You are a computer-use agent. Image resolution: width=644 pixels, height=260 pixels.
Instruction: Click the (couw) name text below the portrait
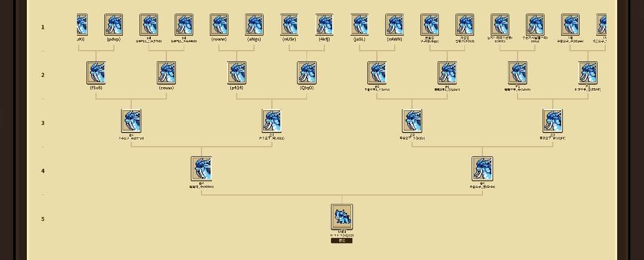pyautogui.click(x=166, y=88)
